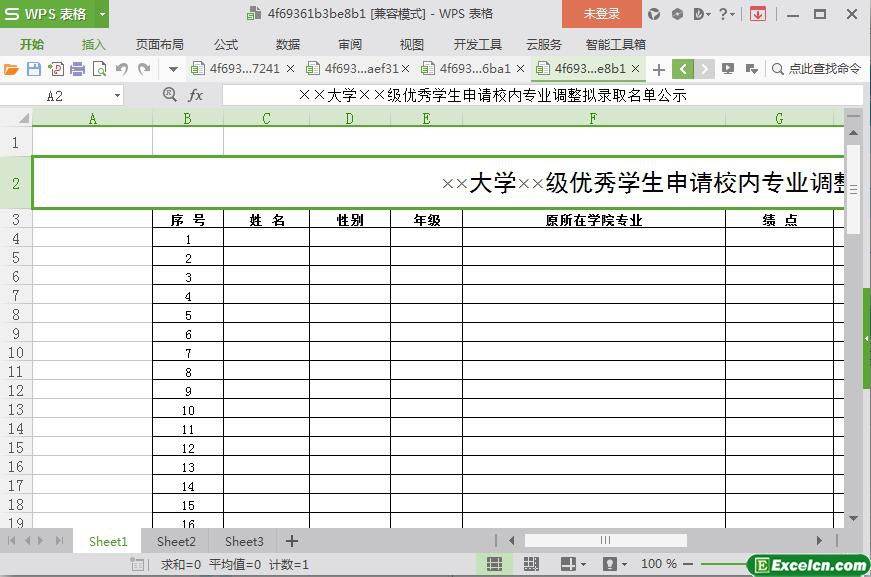Add a new document tab with plus

(659, 69)
